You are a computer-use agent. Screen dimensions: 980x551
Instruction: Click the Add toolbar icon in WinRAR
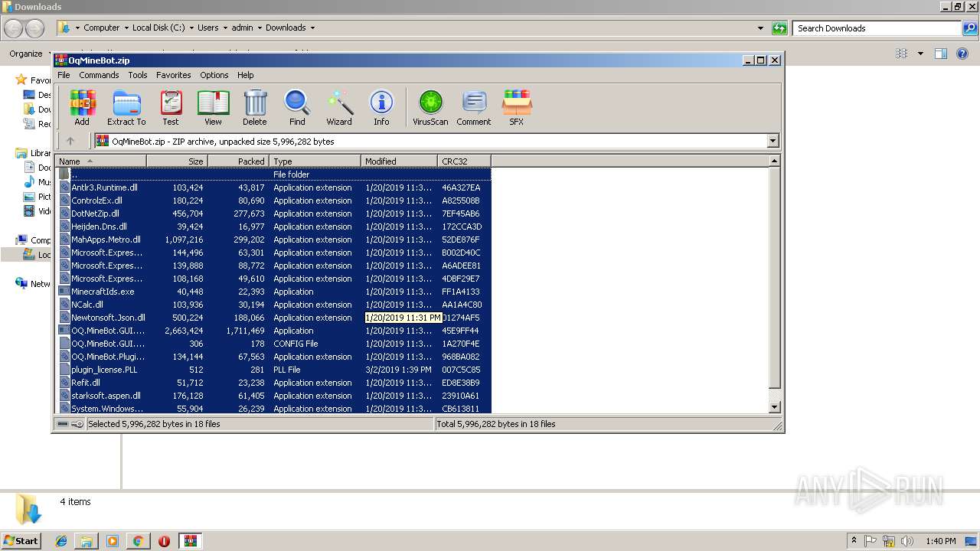(82, 107)
